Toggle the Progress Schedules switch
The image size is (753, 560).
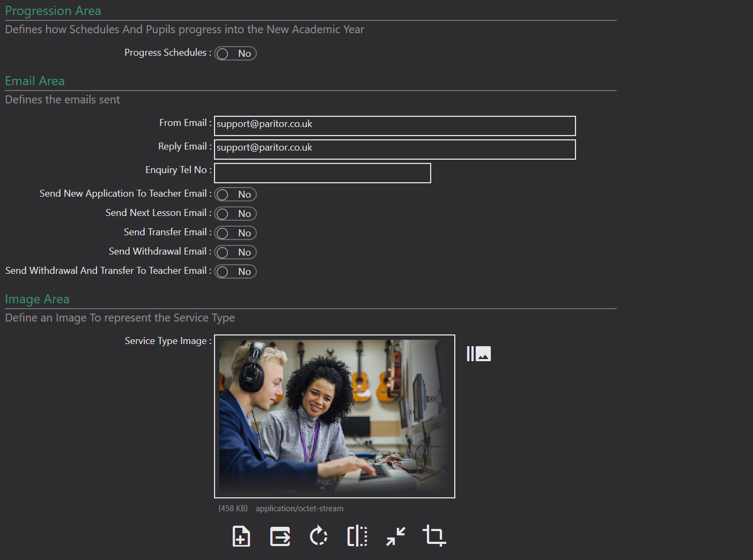tap(235, 54)
